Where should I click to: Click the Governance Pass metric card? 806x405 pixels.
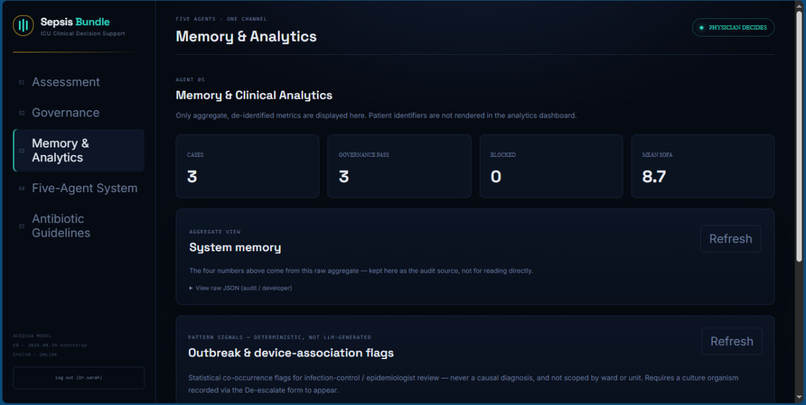click(399, 166)
